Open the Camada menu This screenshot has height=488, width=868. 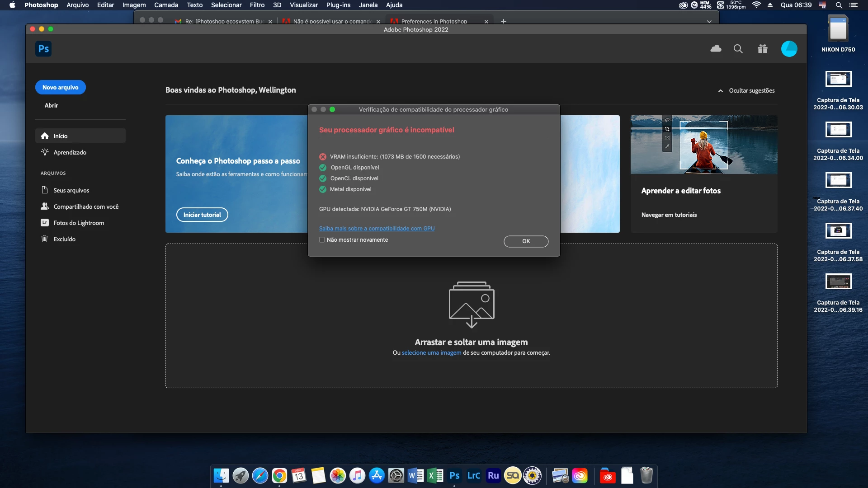[x=166, y=5]
